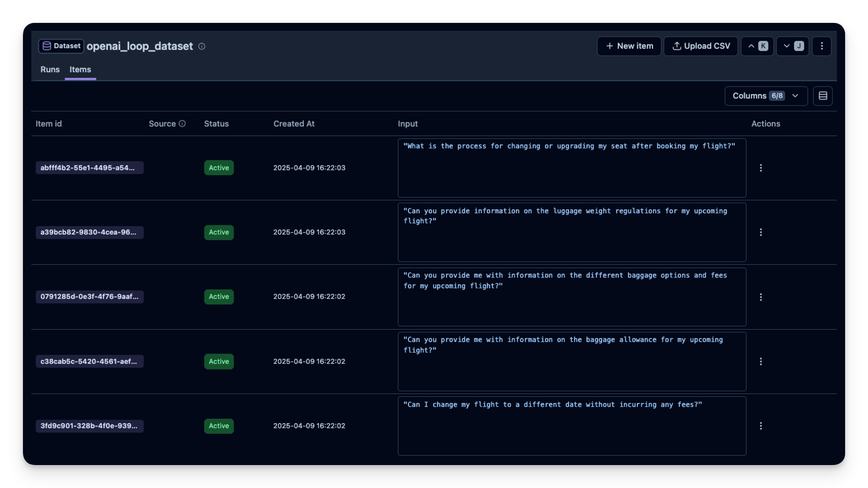
Task: Select the item id chip abfff4b2-55e1
Action: coord(90,167)
